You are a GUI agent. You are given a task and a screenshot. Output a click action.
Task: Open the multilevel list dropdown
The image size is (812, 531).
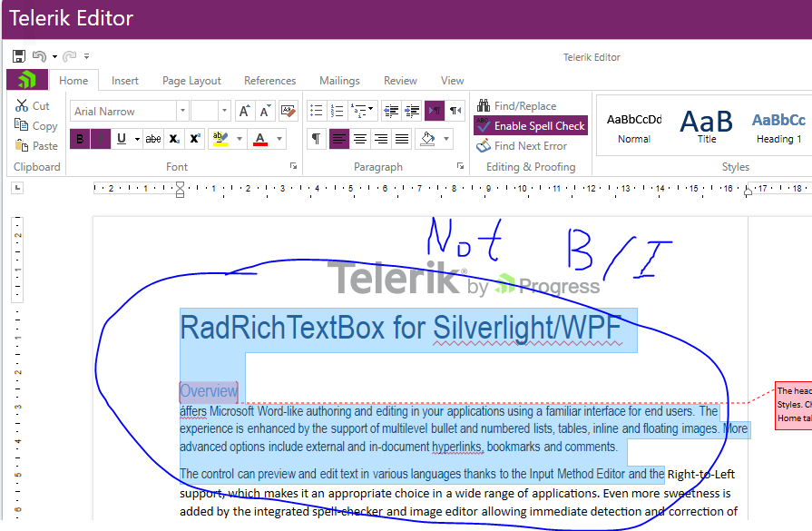coord(363,111)
